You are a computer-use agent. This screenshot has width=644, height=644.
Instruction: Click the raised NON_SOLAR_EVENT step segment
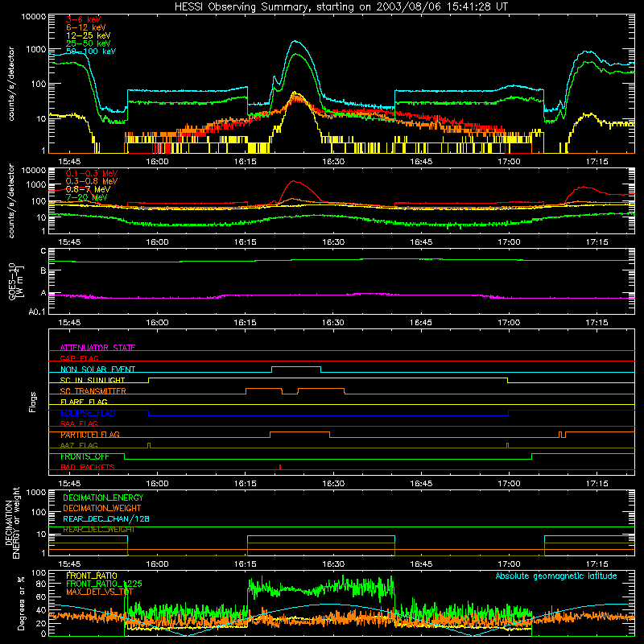pos(296,367)
